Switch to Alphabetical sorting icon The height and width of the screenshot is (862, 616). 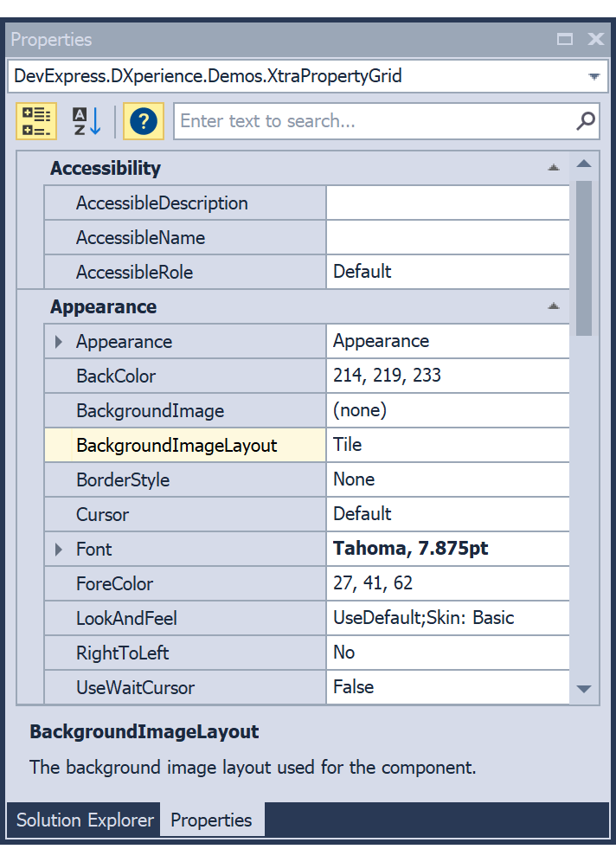click(x=84, y=121)
